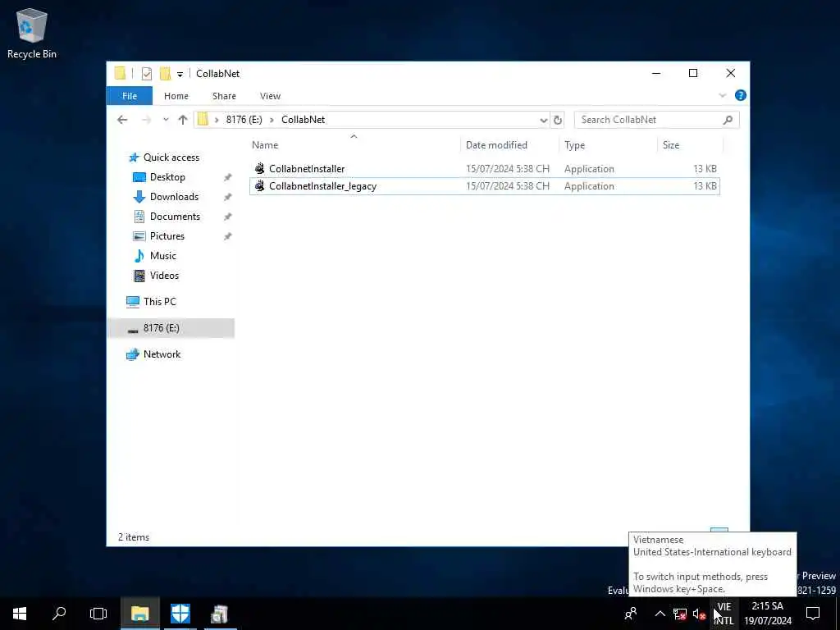
Task: Open the People icon in the taskbar
Action: [631, 614]
